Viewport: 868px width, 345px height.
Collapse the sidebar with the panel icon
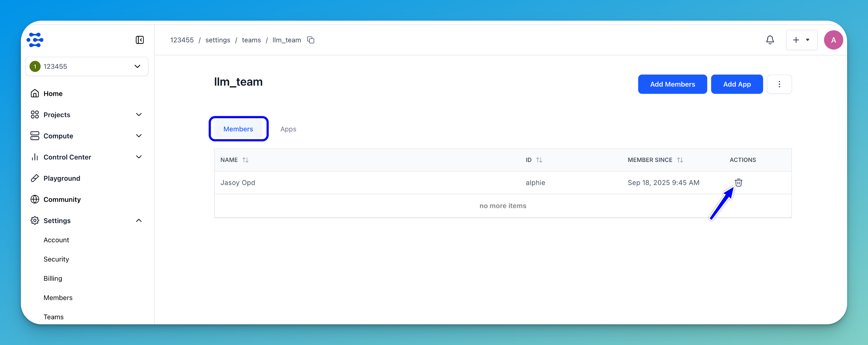(139, 40)
